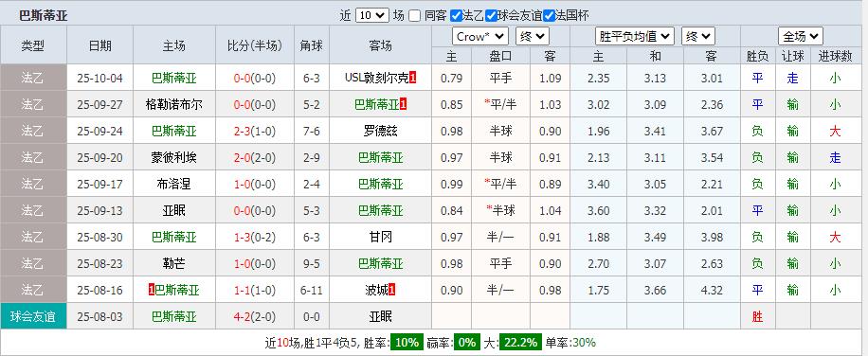The height and width of the screenshot is (356, 868).
Task: Open away team 罗德兹
Action: coord(380,131)
